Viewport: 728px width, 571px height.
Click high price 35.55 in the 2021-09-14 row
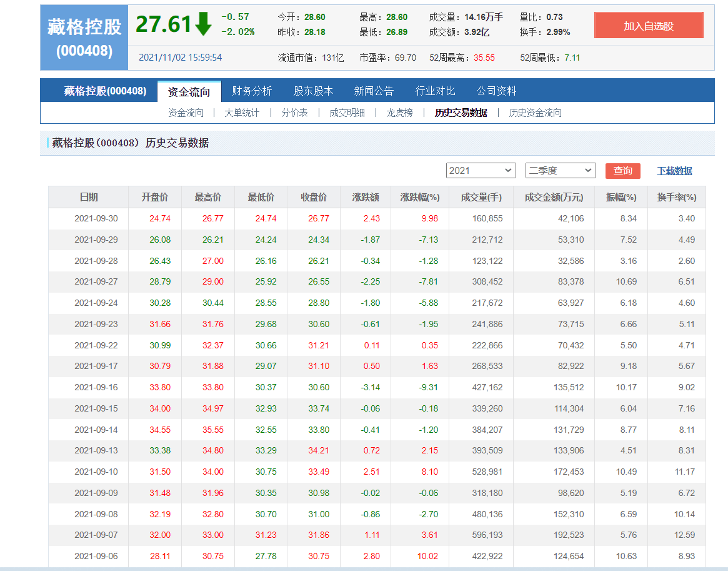tap(212, 430)
